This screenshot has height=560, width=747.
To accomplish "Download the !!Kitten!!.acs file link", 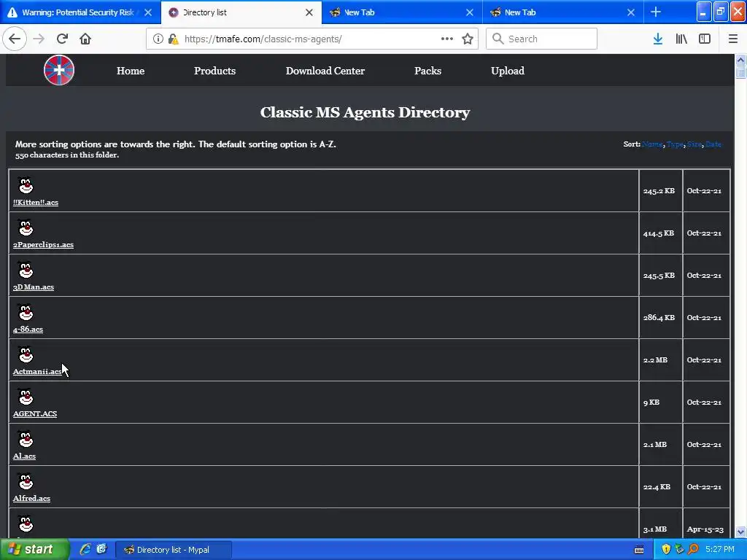I will [36, 203].
